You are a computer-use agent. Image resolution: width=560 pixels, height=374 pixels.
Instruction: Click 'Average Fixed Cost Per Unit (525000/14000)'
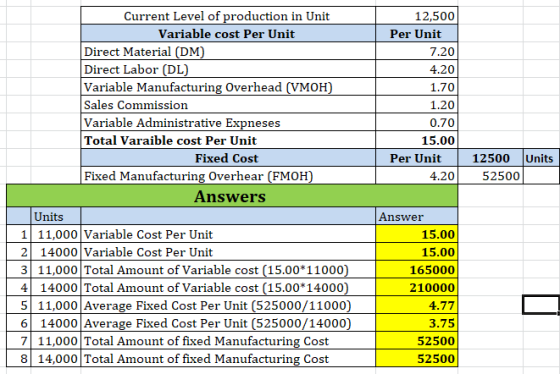[x=228, y=323]
